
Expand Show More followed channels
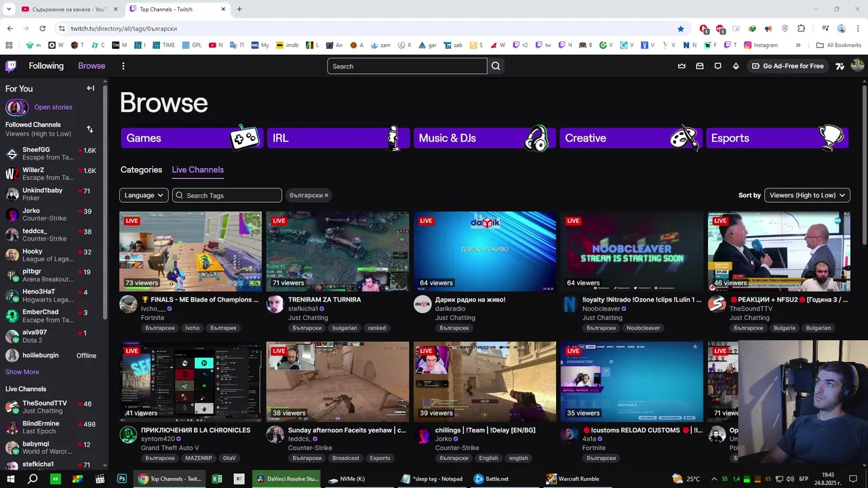coord(22,372)
